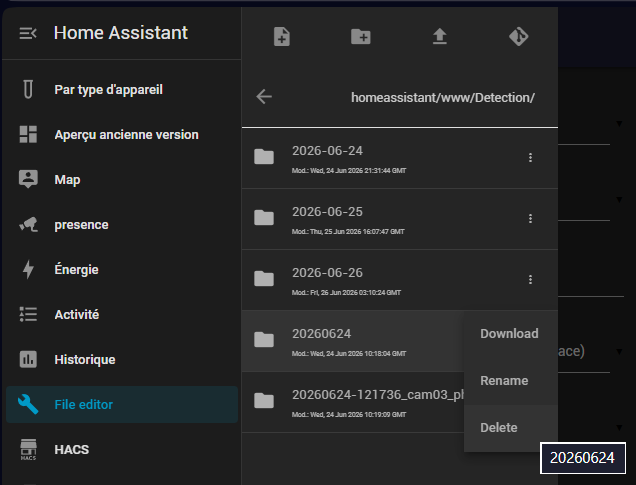Open the 2026-06-25 folder
Screen dimensions: 636x485
point(400,219)
